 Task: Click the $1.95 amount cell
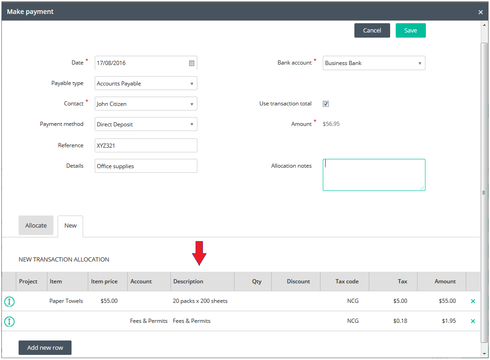(x=449, y=321)
